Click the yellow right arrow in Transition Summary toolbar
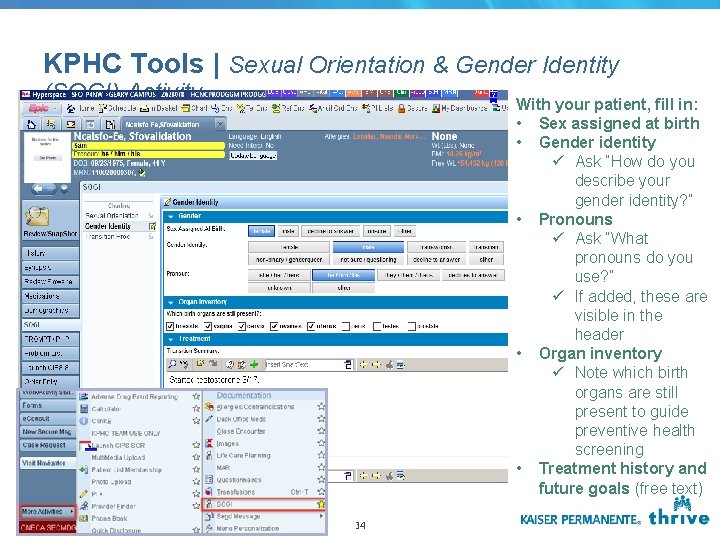Image resolution: width=720 pixels, height=540 pixels. coord(376,365)
